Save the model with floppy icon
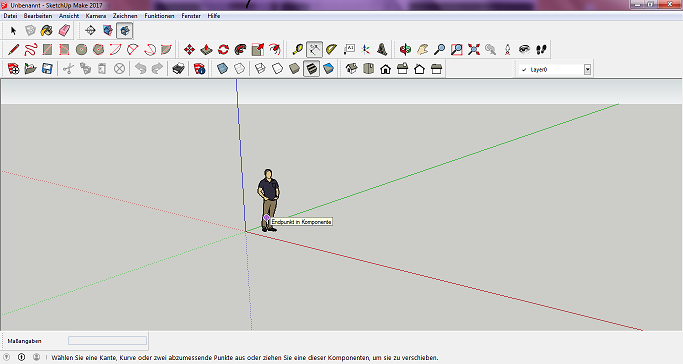Image resolution: width=683 pixels, height=364 pixels. pos(47,69)
